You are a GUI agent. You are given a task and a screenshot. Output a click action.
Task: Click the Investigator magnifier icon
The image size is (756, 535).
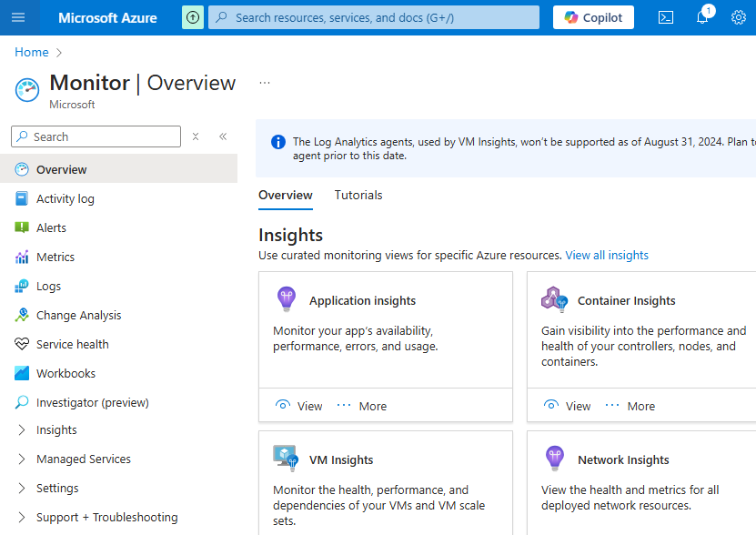tap(22, 402)
